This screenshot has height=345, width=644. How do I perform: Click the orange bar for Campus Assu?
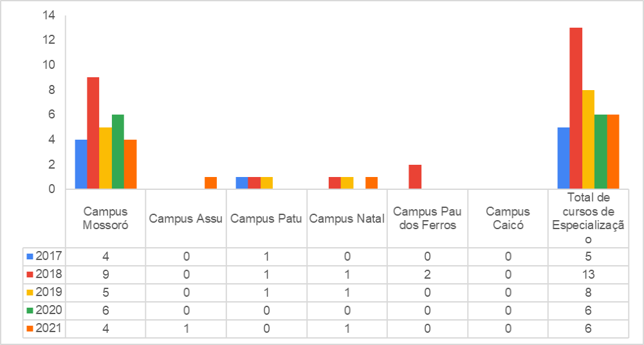click(210, 183)
